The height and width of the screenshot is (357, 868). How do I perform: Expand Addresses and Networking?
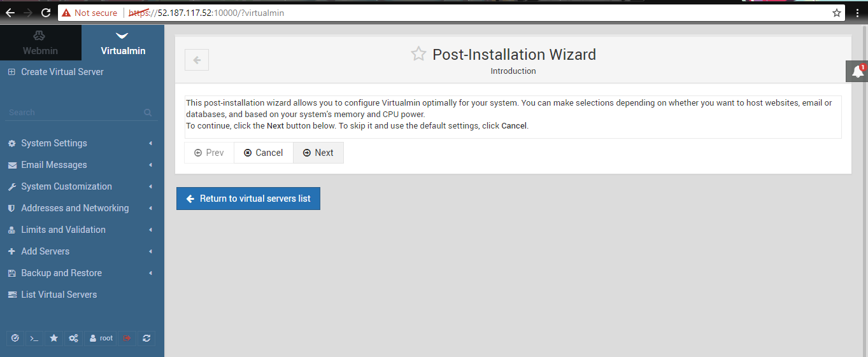[x=75, y=208]
